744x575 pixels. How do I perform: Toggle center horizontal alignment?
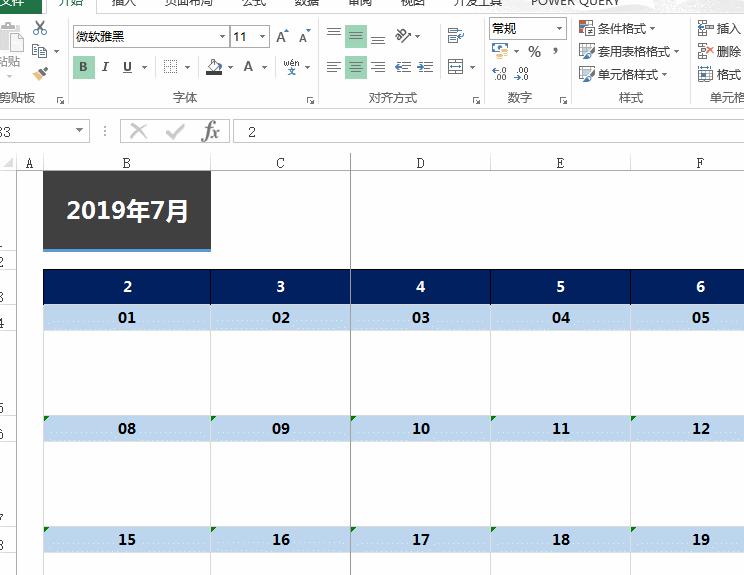(x=355, y=67)
